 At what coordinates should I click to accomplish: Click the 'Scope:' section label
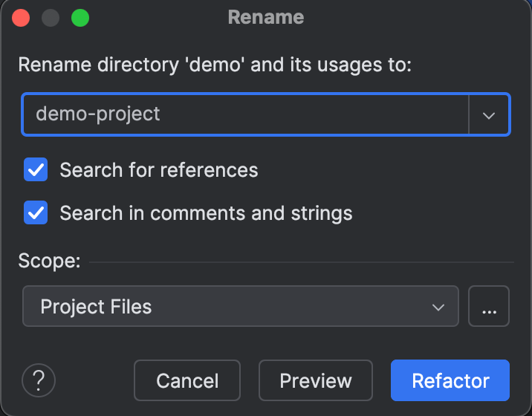click(x=48, y=261)
